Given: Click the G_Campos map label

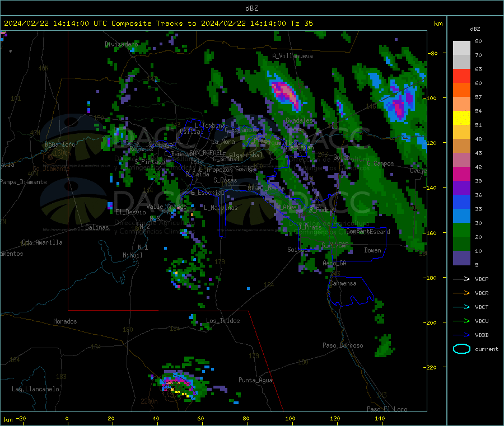Looking at the screenshot, I should (380, 163).
